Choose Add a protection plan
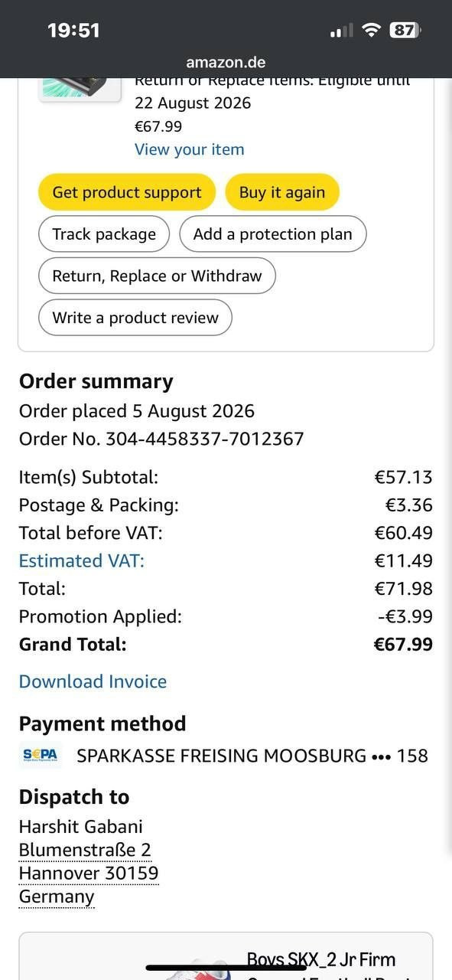452x980 pixels. 273,234
